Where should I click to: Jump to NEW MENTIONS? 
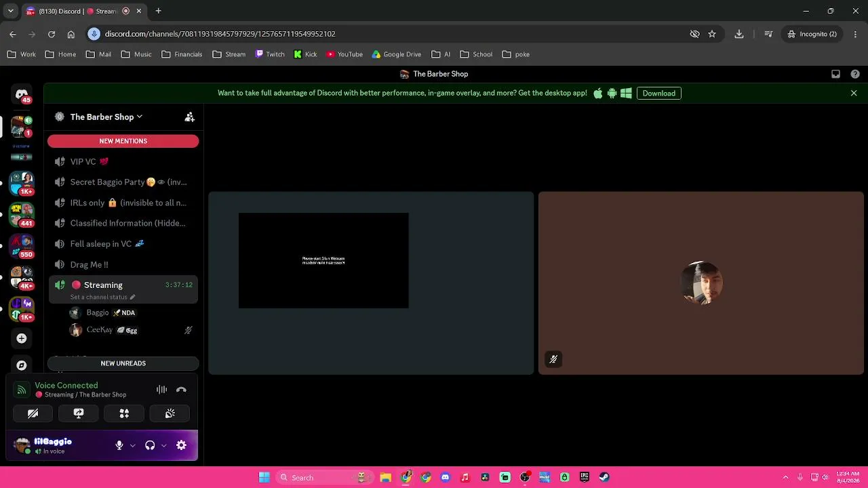point(123,141)
